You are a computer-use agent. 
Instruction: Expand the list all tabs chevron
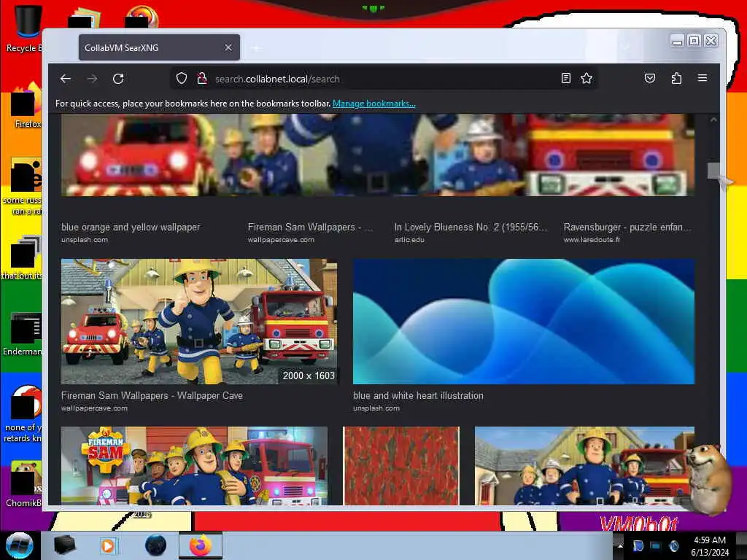click(625, 47)
